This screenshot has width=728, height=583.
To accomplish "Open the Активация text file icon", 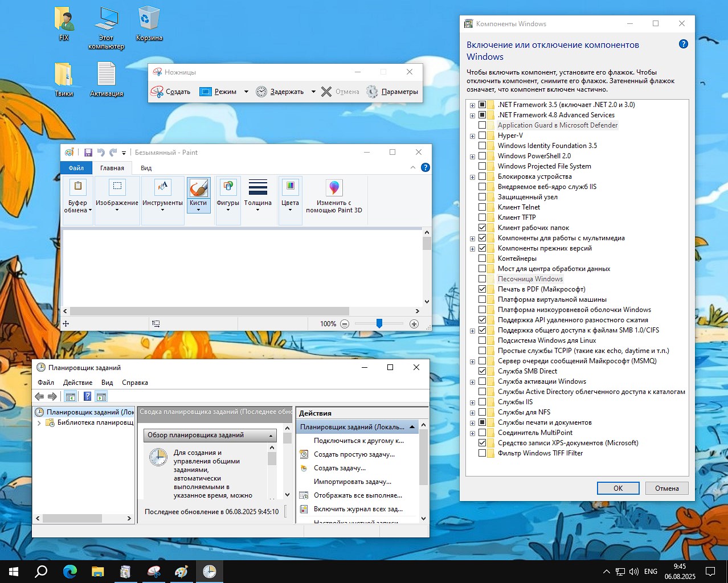I will (x=107, y=79).
